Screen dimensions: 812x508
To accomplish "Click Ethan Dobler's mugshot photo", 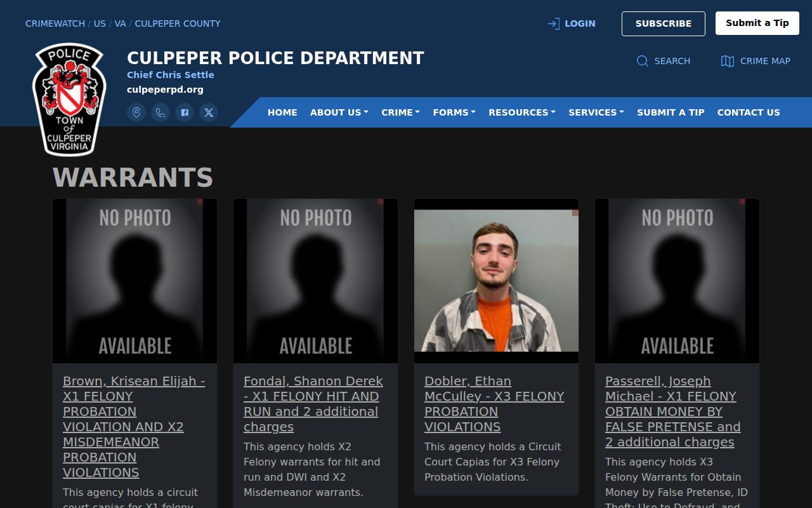I will coord(496,281).
